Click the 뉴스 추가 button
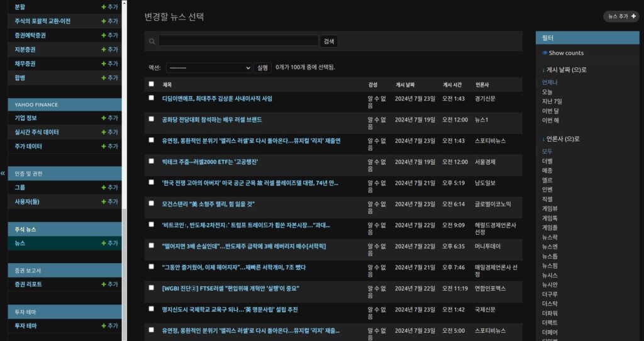 click(x=621, y=16)
